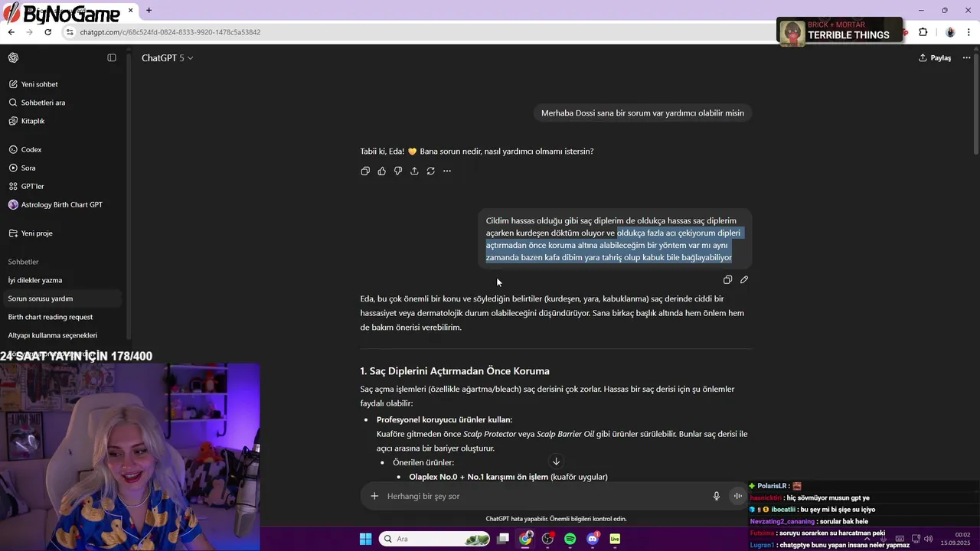Open a new browser tab with the plus
Viewport: 980px width, 551px height.
click(149, 11)
